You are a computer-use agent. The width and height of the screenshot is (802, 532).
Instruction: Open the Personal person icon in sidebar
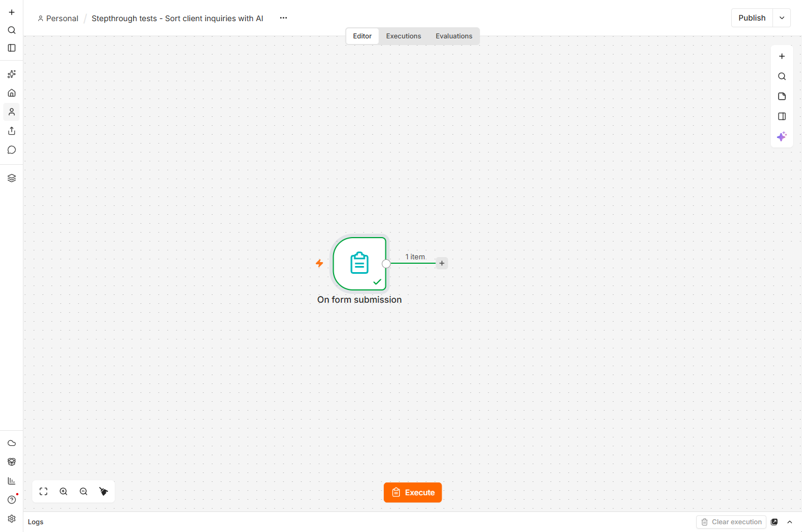click(12, 112)
